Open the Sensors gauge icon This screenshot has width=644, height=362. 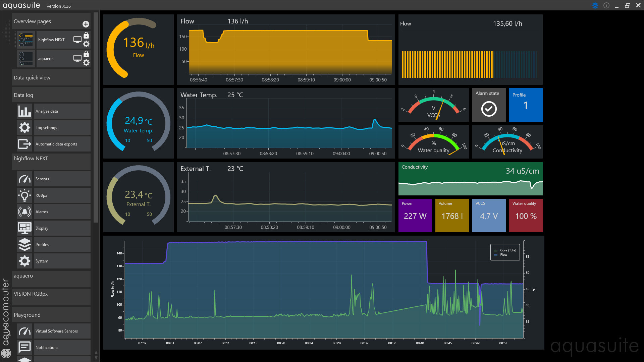pos(24,179)
